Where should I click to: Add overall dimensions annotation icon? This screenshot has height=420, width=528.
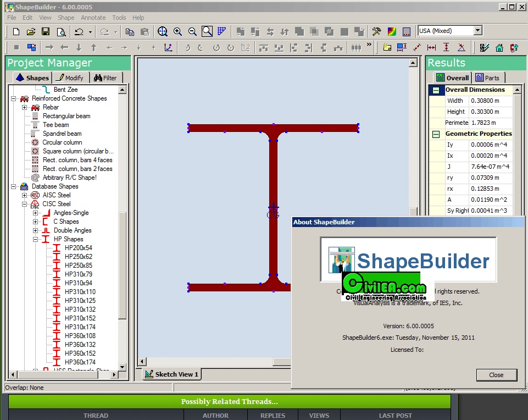402,47
